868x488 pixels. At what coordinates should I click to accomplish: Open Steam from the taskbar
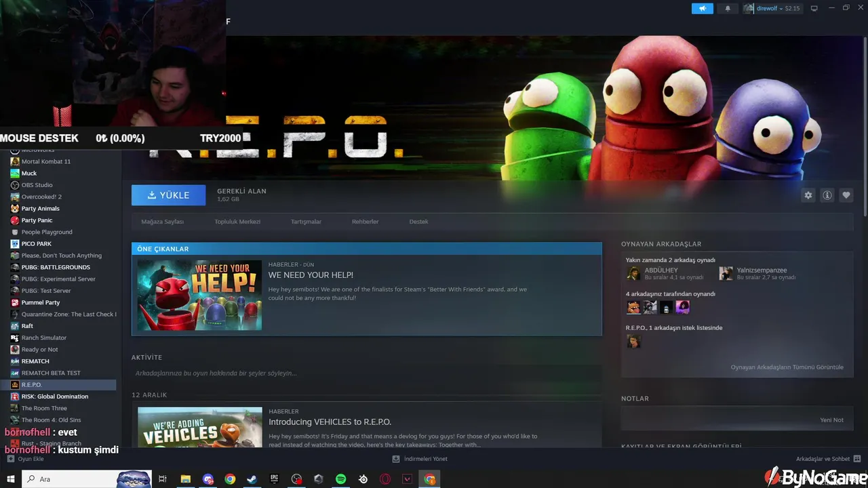click(252, 479)
